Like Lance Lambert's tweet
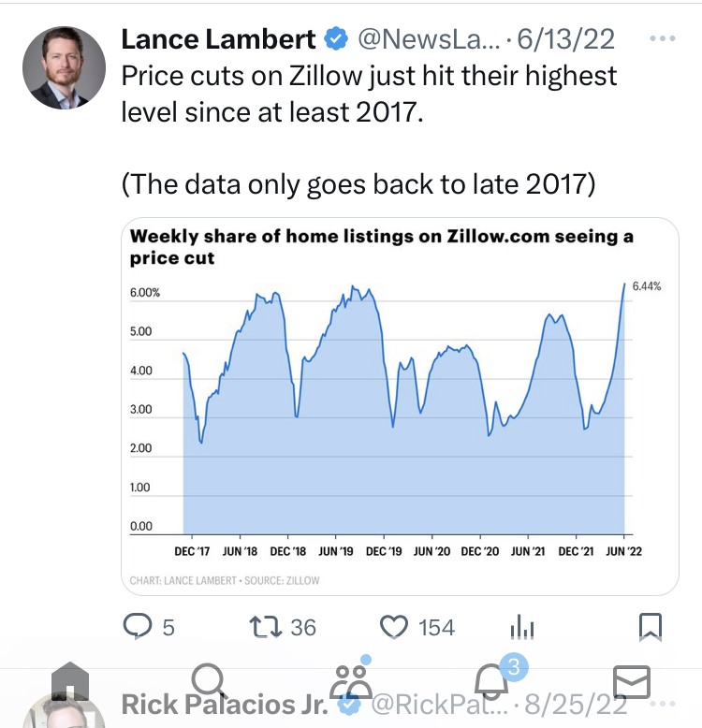 coord(394,626)
